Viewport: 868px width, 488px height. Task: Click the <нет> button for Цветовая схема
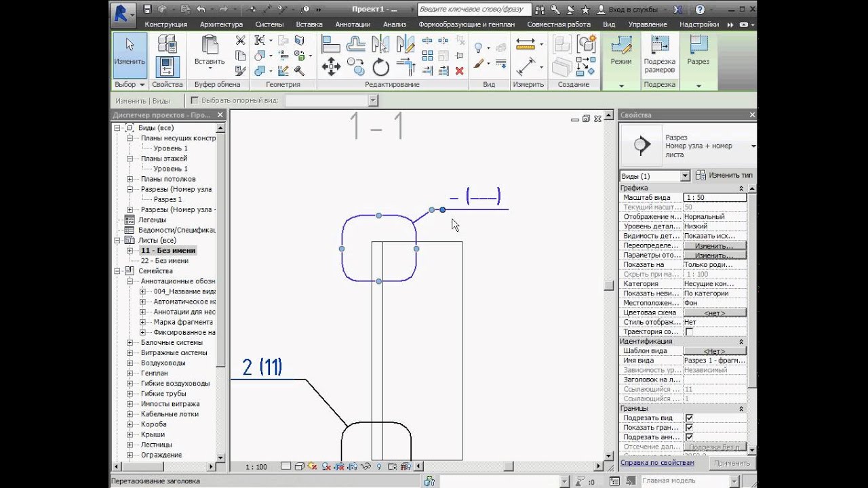click(714, 312)
